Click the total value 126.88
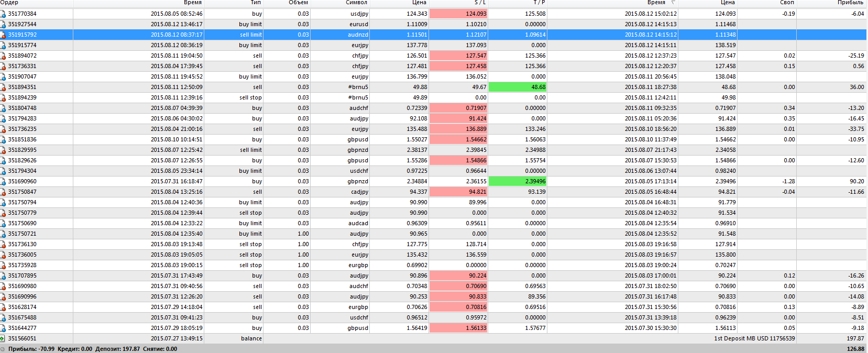868x353 pixels. 855,349
